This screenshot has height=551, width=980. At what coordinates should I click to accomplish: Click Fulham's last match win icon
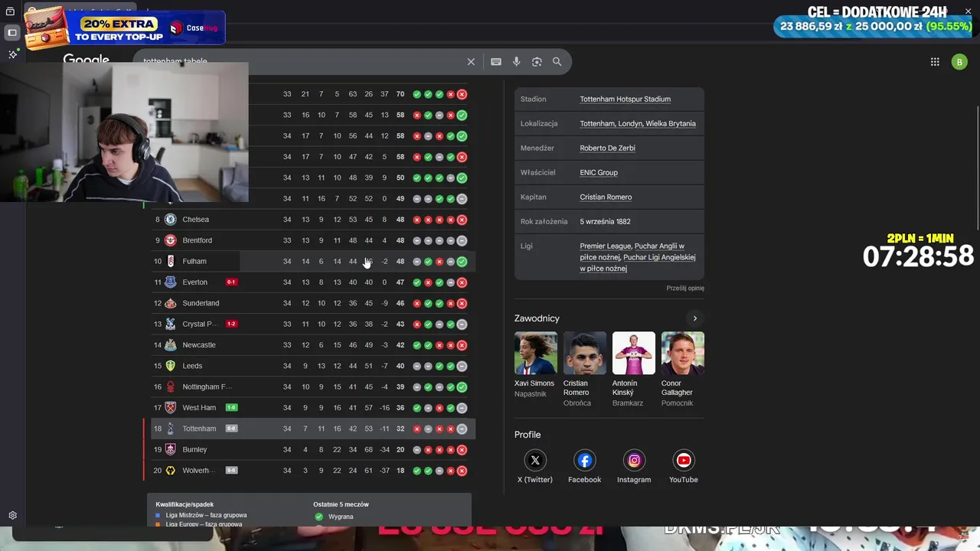(462, 262)
